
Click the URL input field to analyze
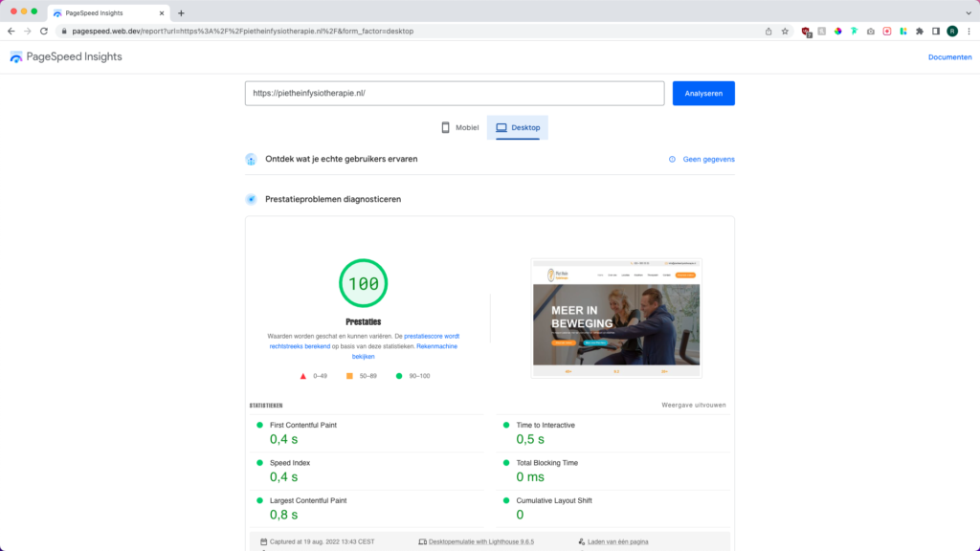(455, 94)
